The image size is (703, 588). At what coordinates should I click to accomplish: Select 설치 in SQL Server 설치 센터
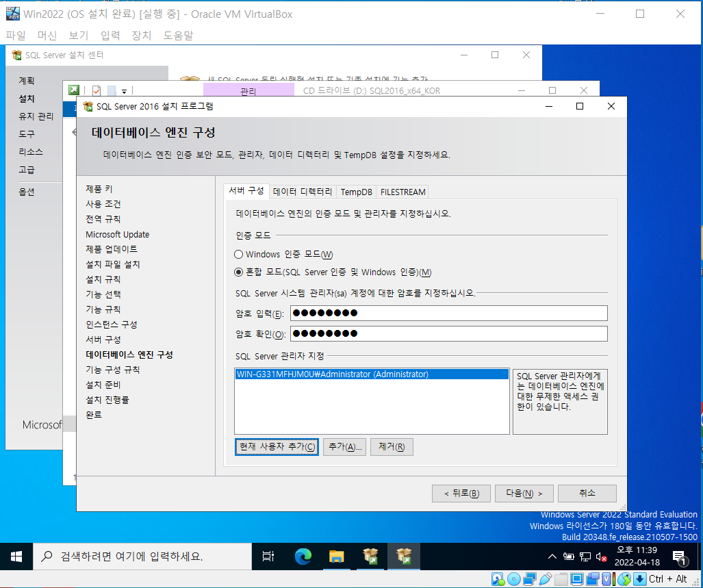pos(27,99)
